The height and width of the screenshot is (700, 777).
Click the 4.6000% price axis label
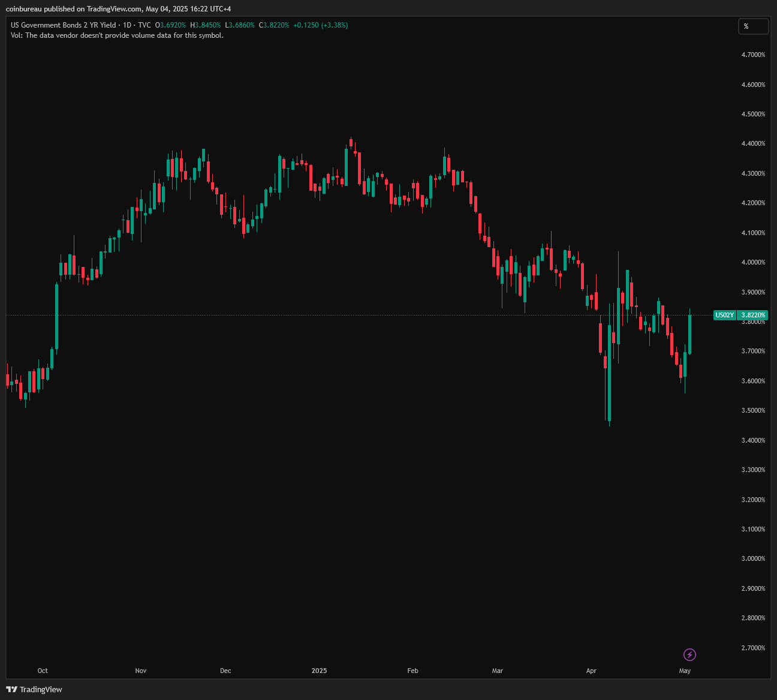[x=753, y=85]
